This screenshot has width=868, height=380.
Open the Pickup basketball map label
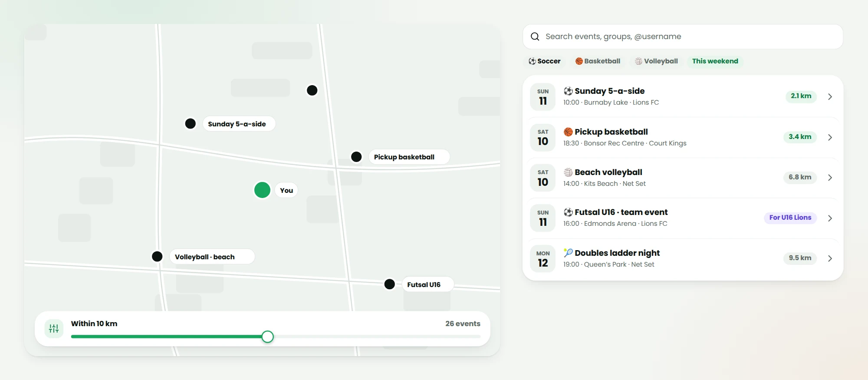(409, 157)
